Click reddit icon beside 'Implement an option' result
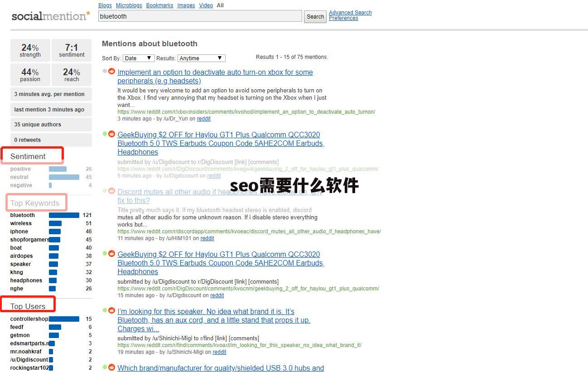Image resolution: width=588 pixels, height=372 pixels. coord(112,71)
